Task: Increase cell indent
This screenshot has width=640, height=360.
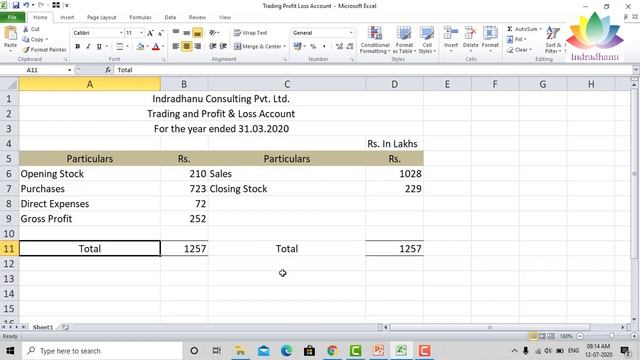Action: click(223, 47)
